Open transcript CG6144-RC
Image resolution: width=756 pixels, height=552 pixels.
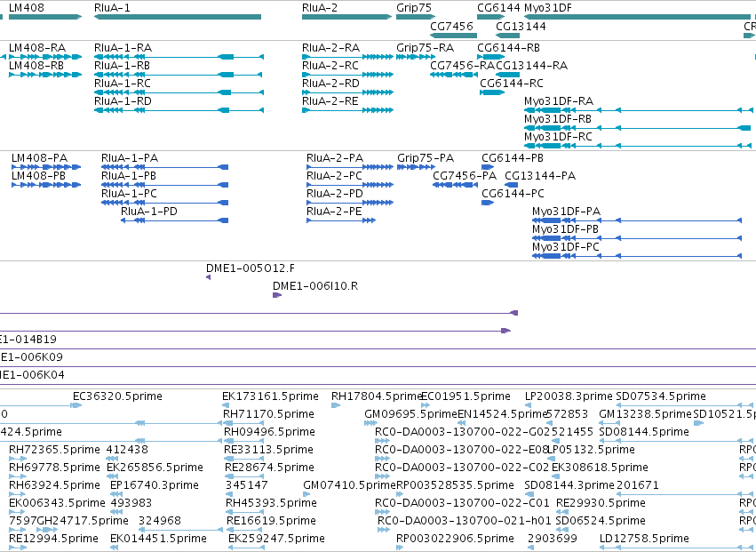(x=492, y=92)
